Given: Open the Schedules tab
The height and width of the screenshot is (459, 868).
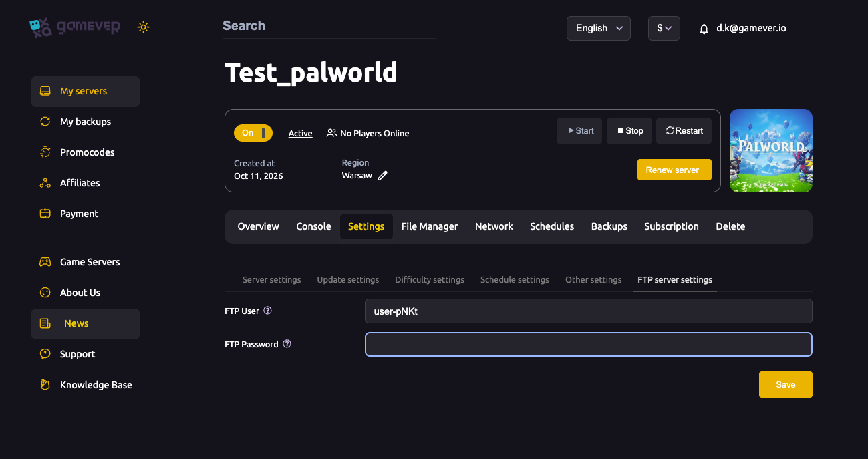Looking at the screenshot, I should [552, 226].
